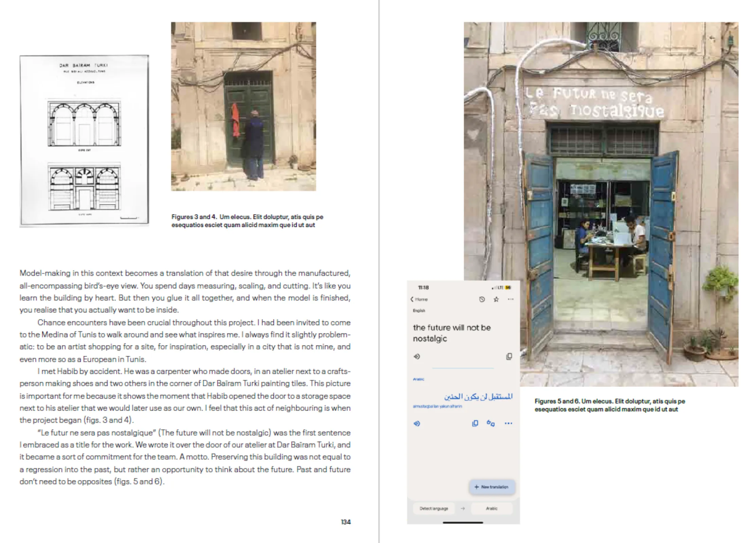Click the English source phrase text
Viewport: 756px width, 543px height.
pyautogui.click(x=451, y=333)
